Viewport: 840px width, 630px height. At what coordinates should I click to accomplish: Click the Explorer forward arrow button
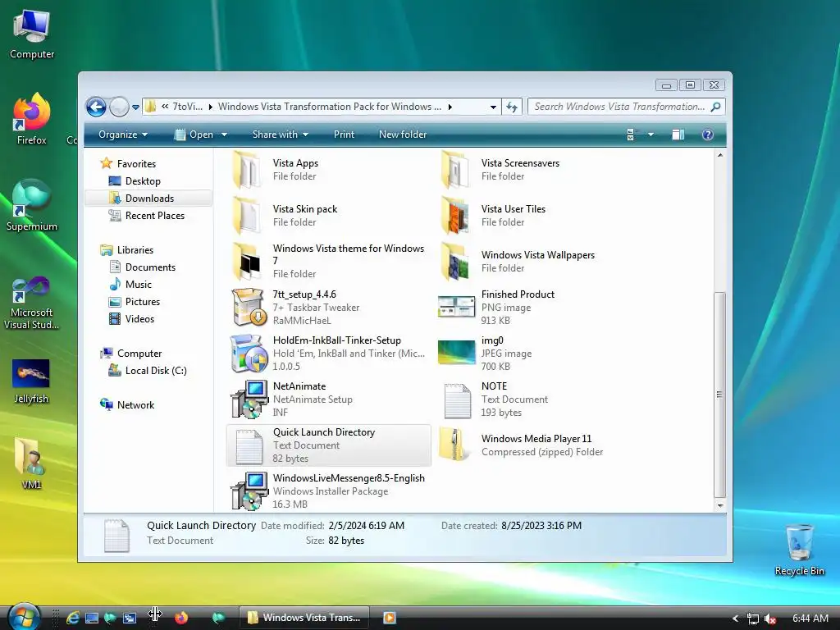point(119,107)
